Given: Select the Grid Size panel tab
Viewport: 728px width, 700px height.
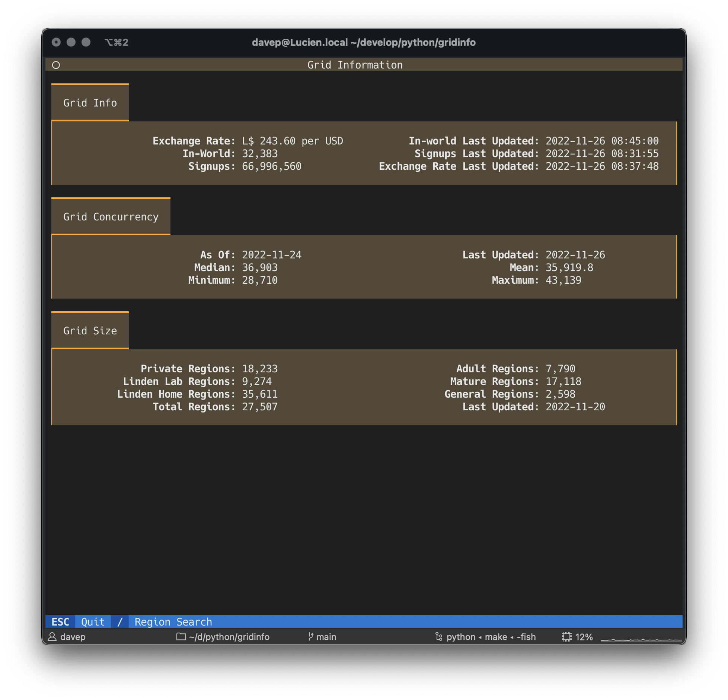Looking at the screenshot, I should 89,330.
